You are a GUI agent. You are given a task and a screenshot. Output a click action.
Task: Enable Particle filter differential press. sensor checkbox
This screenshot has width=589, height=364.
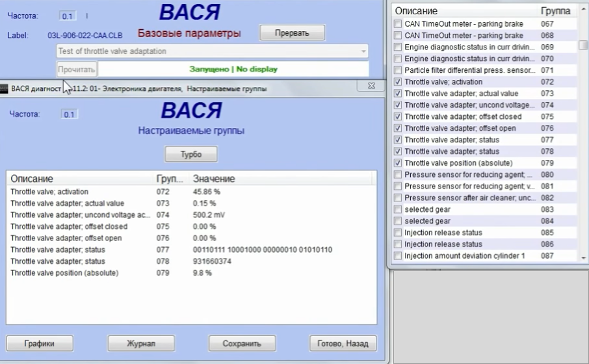click(398, 70)
